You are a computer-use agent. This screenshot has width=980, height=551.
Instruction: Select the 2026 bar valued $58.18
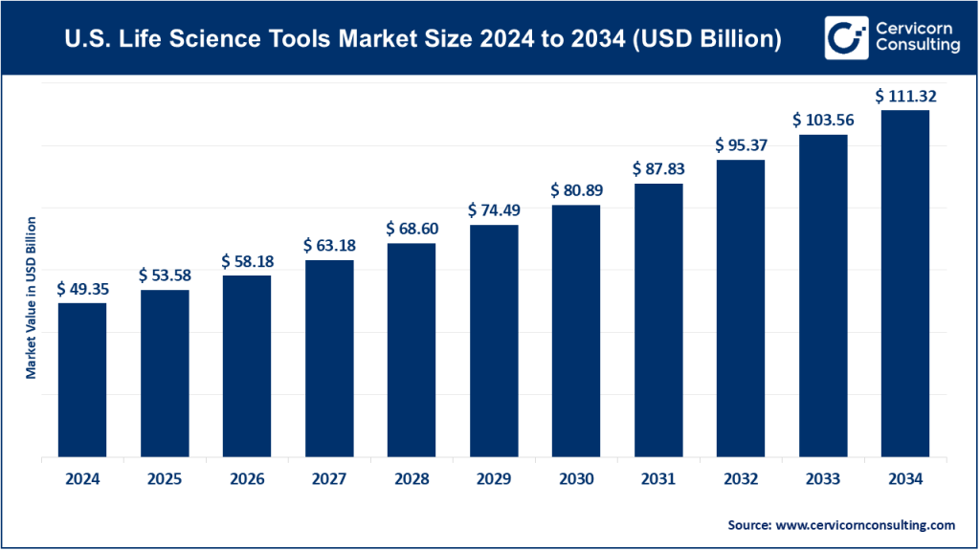[x=247, y=368]
